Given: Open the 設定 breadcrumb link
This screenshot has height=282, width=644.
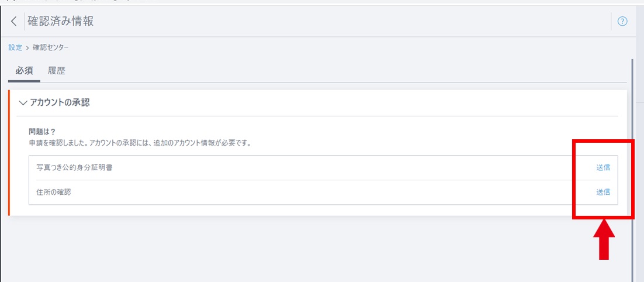Looking at the screenshot, I should pos(15,47).
